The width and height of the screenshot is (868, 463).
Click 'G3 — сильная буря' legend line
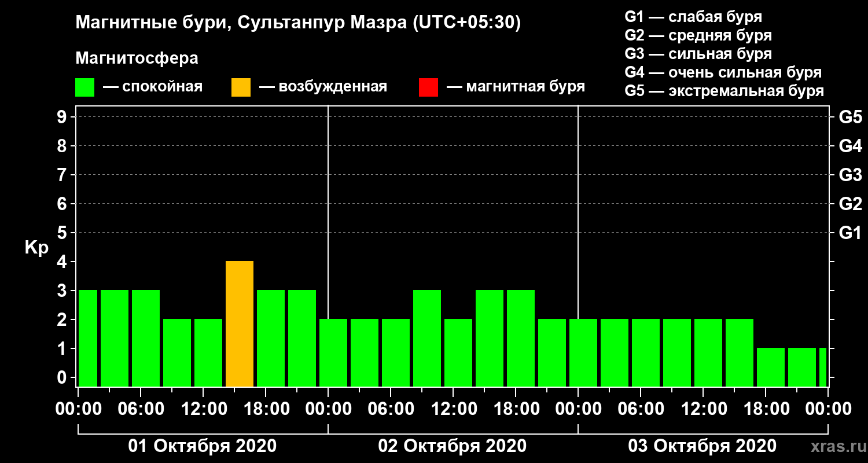coord(698,54)
